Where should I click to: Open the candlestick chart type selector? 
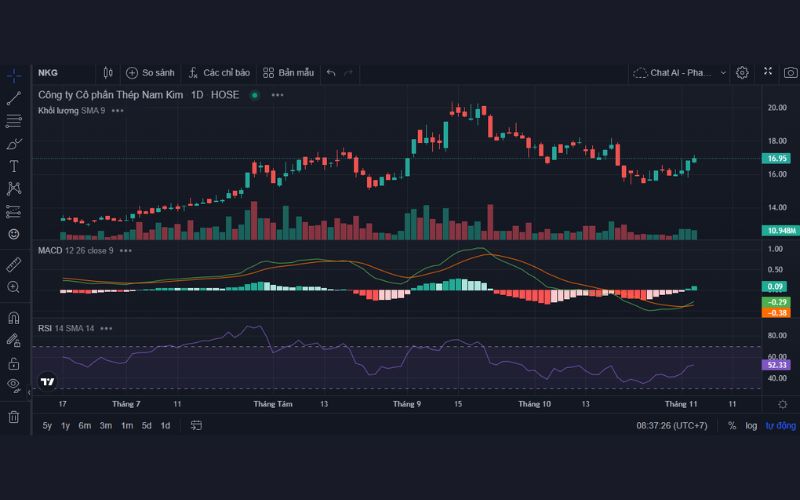coord(108,73)
